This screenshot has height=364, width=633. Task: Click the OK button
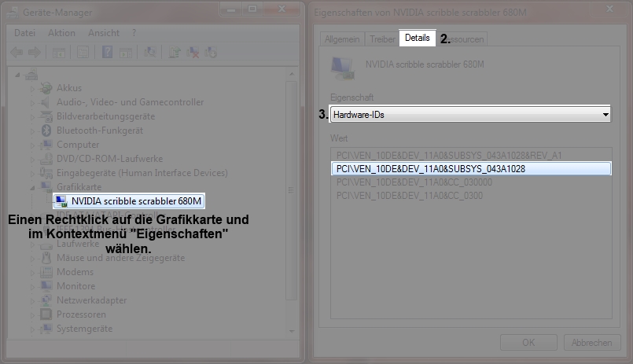[x=528, y=343]
